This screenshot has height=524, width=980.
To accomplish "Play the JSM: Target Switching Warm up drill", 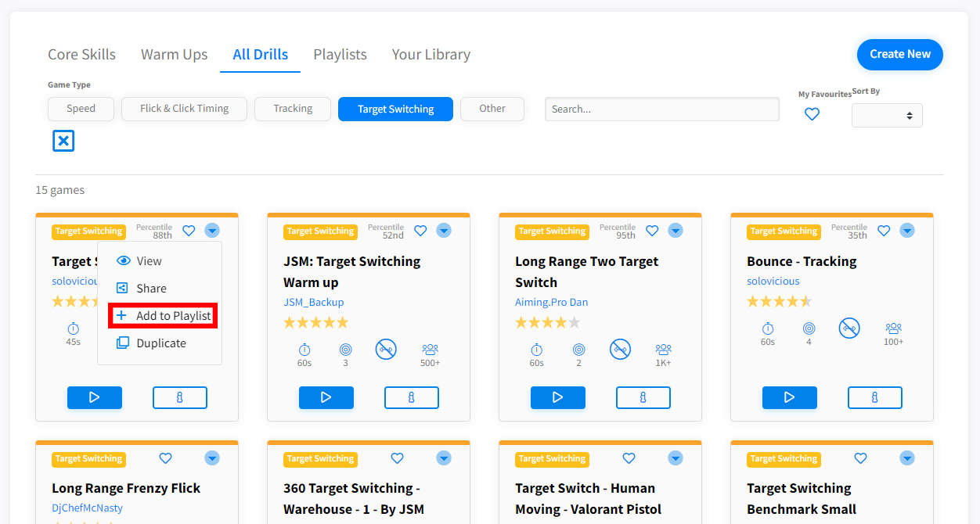I will click(326, 397).
